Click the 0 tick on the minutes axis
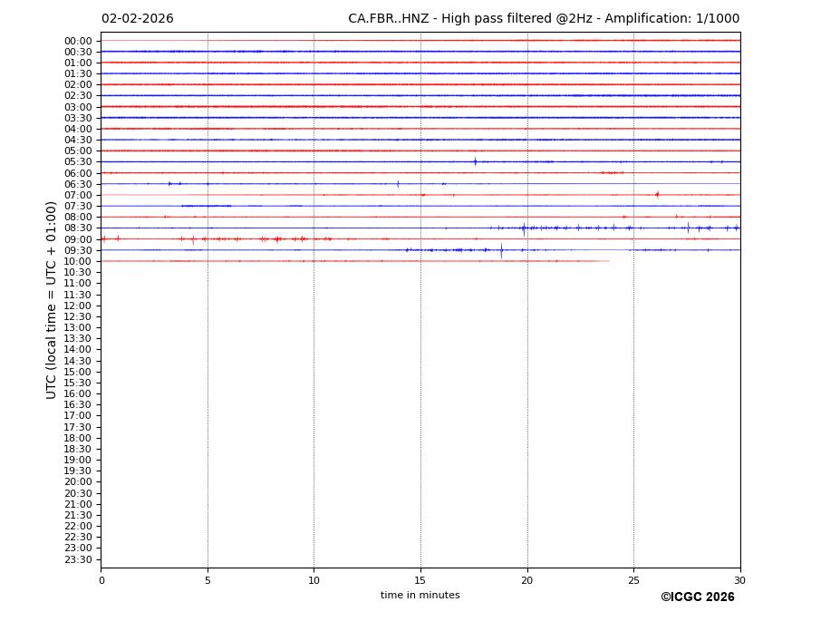 101,580
